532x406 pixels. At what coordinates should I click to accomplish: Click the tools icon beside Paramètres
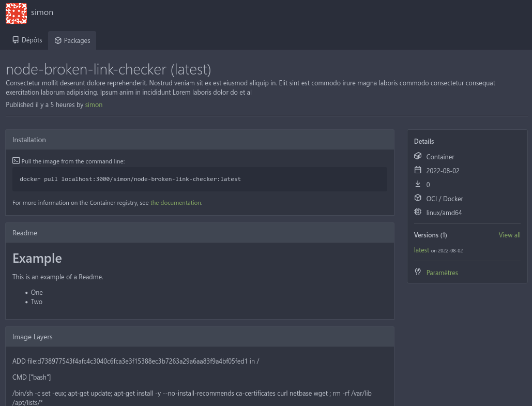point(418,272)
